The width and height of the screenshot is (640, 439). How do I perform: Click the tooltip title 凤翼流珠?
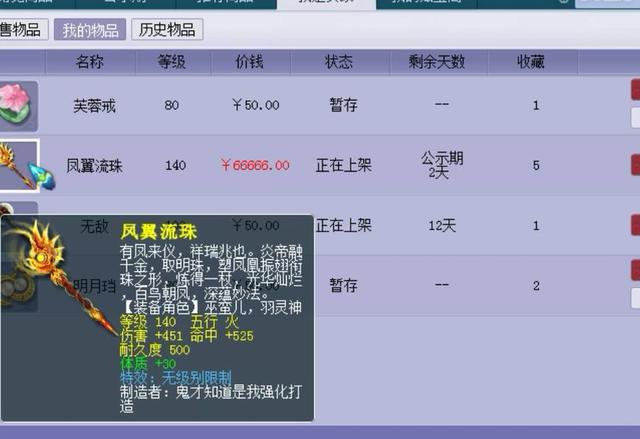(x=159, y=232)
